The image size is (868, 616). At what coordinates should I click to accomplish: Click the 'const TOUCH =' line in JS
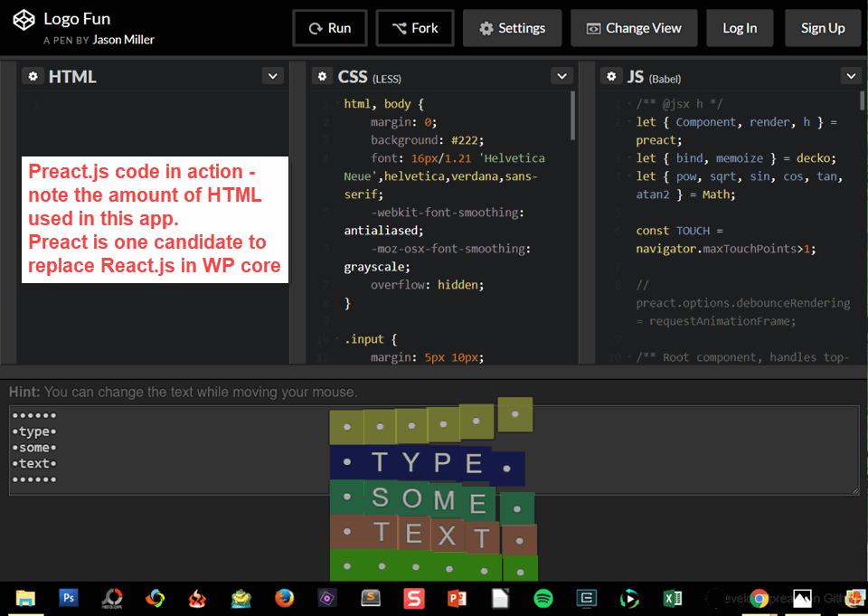pyautogui.click(x=679, y=231)
